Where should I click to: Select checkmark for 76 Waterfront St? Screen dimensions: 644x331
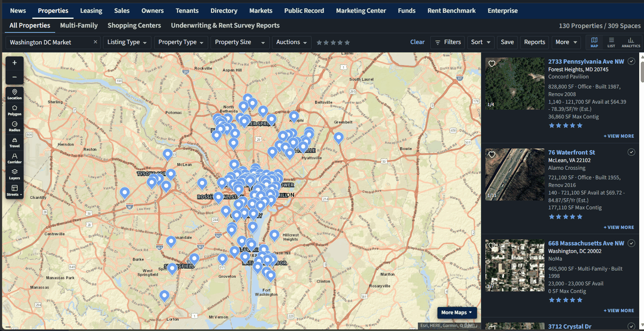631,153
